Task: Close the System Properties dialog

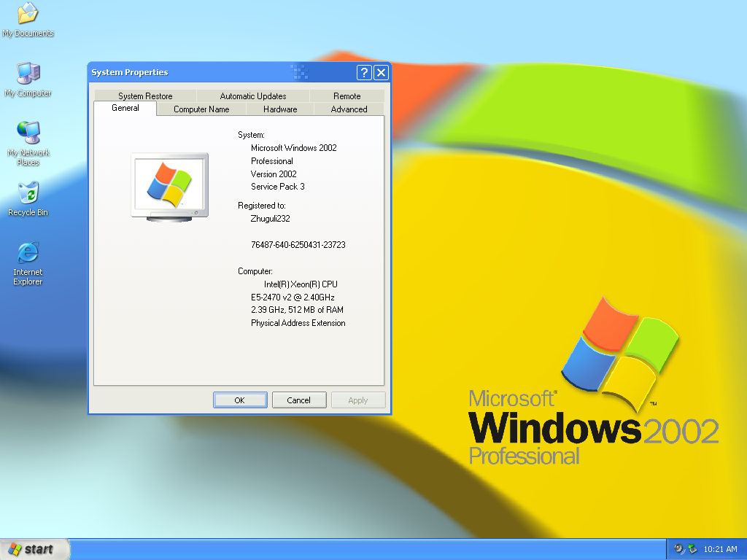Action: [x=381, y=72]
